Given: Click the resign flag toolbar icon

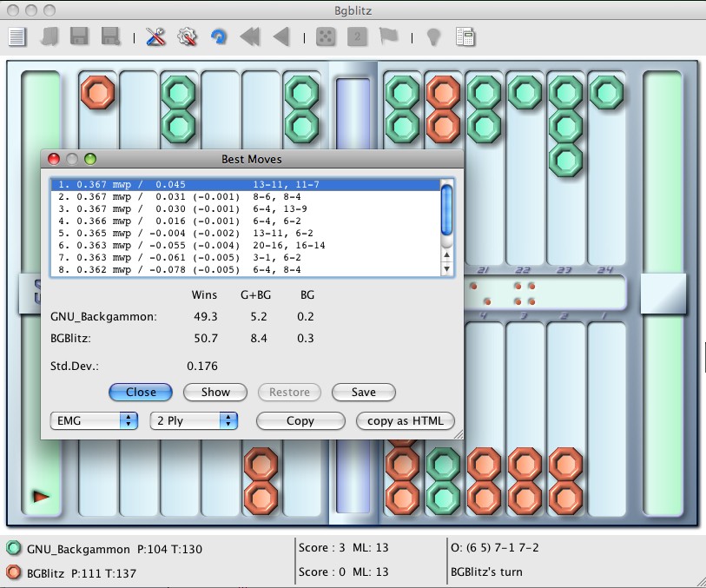Looking at the screenshot, I should (388, 36).
